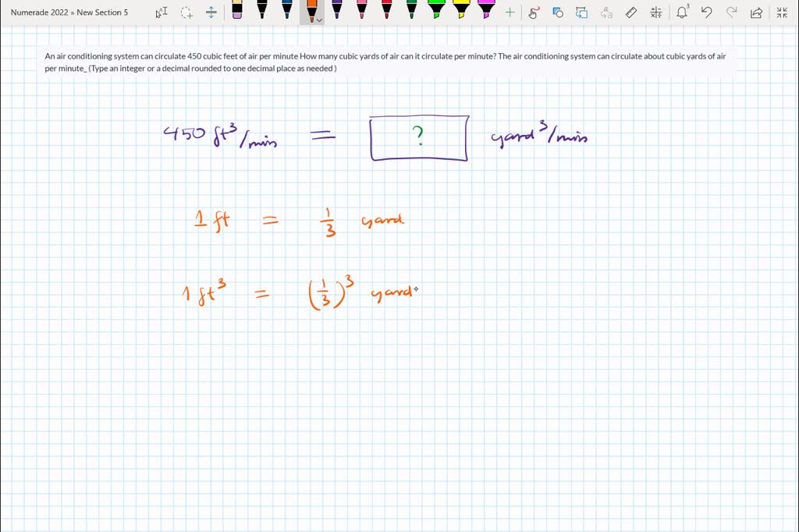
Task: Open the Numerade 2022 notebook breadcrumb
Action: [x=39, y=12]
